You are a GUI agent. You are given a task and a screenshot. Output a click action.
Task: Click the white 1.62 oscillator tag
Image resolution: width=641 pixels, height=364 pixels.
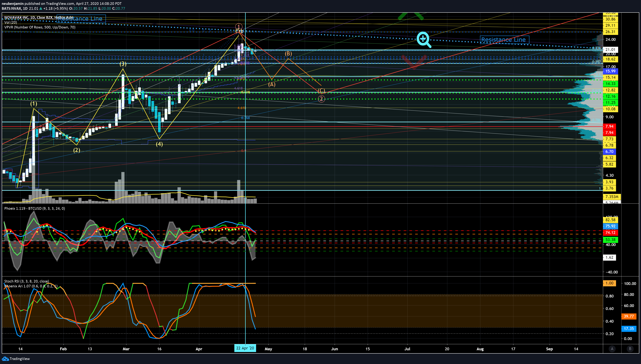(609, 257)
